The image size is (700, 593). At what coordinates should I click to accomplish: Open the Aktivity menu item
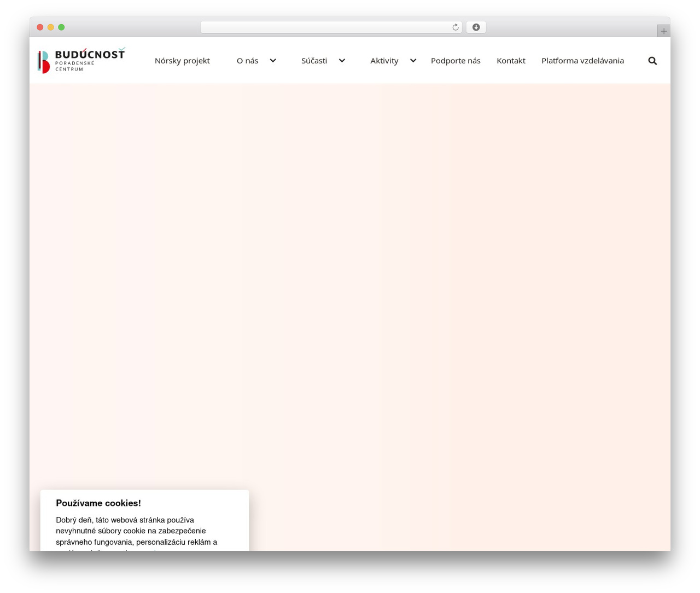tap(384, 61)
